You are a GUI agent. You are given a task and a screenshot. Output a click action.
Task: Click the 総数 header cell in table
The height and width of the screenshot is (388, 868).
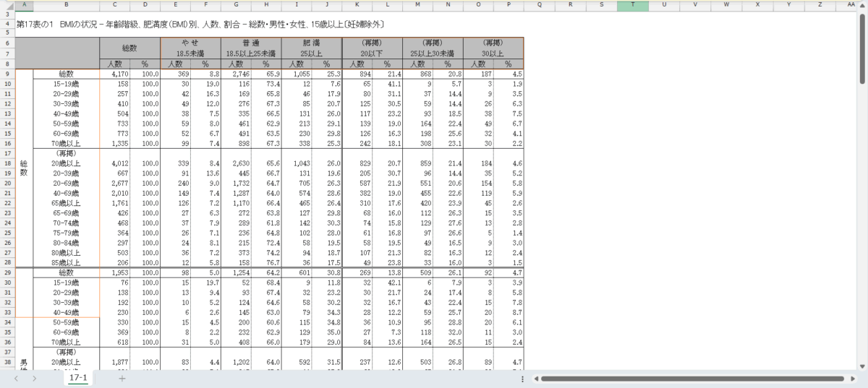click(129, 48)
